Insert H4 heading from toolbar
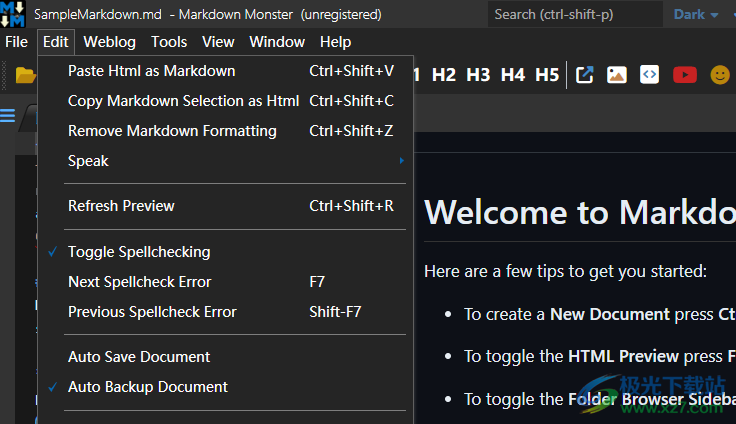Viewport: 736px width, 424px height. (x=513, y=75)
